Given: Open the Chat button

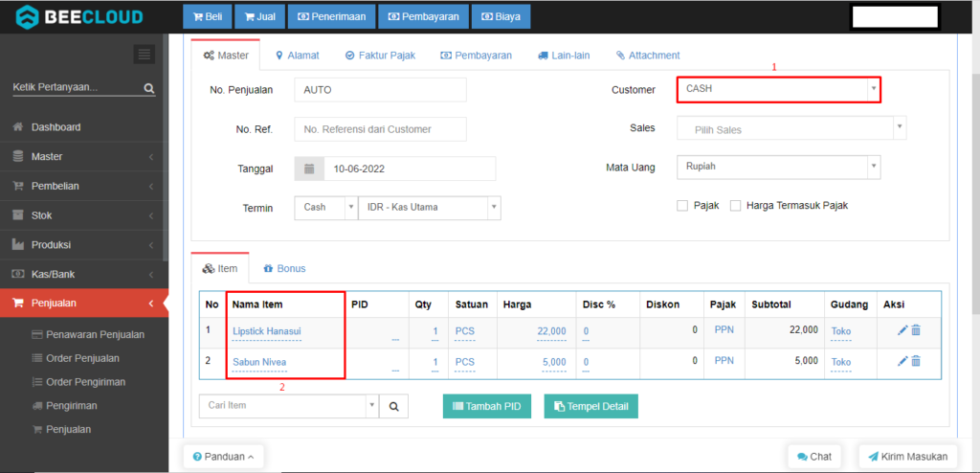Looking at the screenshot, I should point(814,457).
